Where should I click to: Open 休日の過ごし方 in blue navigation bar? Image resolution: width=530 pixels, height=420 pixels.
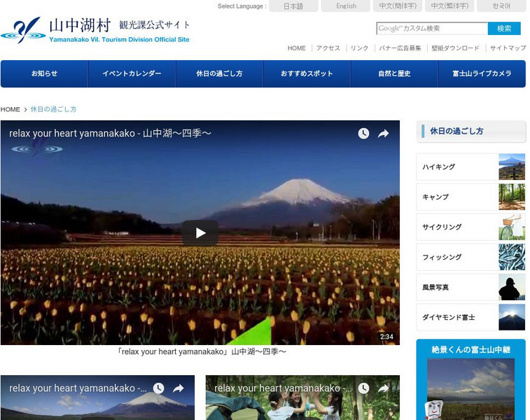tap(219, 73)
